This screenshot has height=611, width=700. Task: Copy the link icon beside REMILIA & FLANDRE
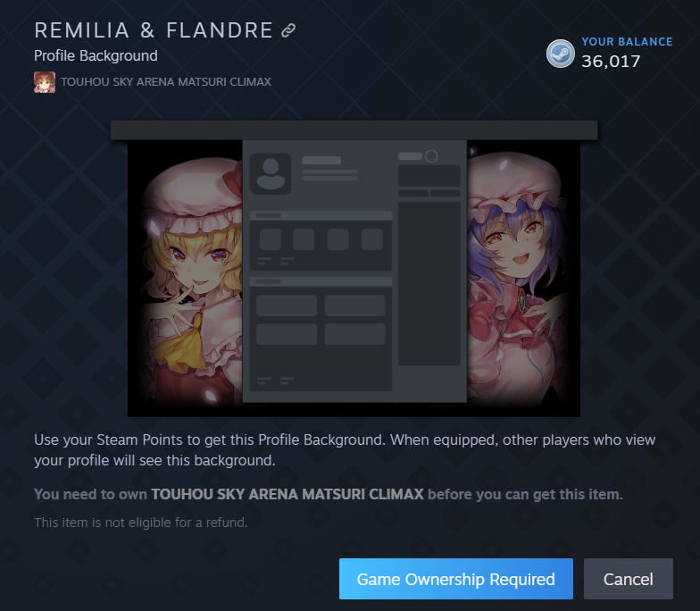point(288,30)
